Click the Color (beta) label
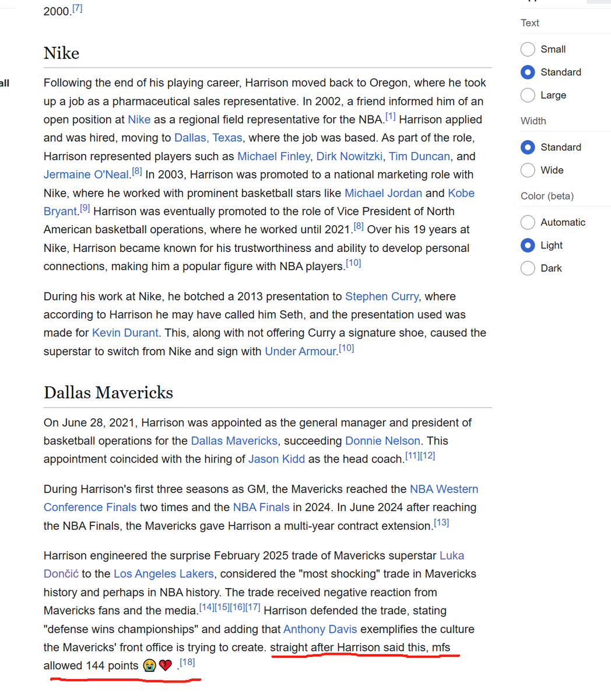 tap(547, 196)
